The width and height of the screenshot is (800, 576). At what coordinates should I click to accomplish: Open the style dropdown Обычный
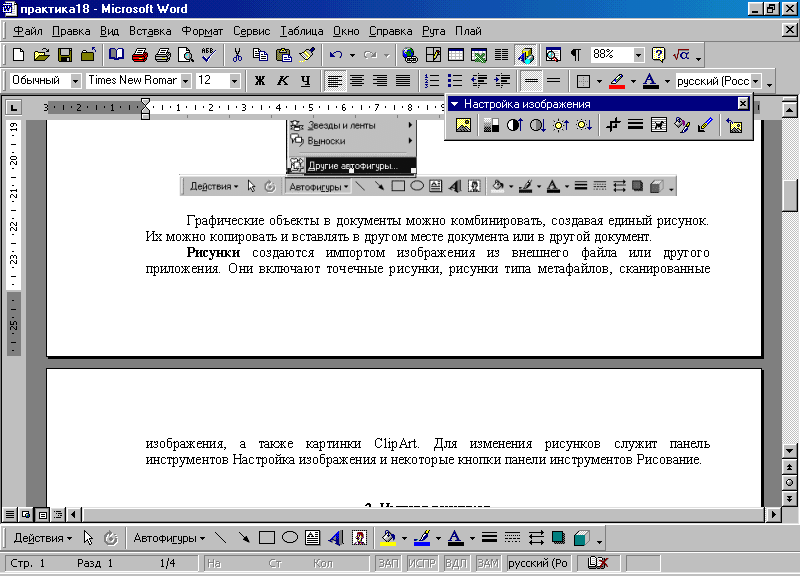(76, 81)
